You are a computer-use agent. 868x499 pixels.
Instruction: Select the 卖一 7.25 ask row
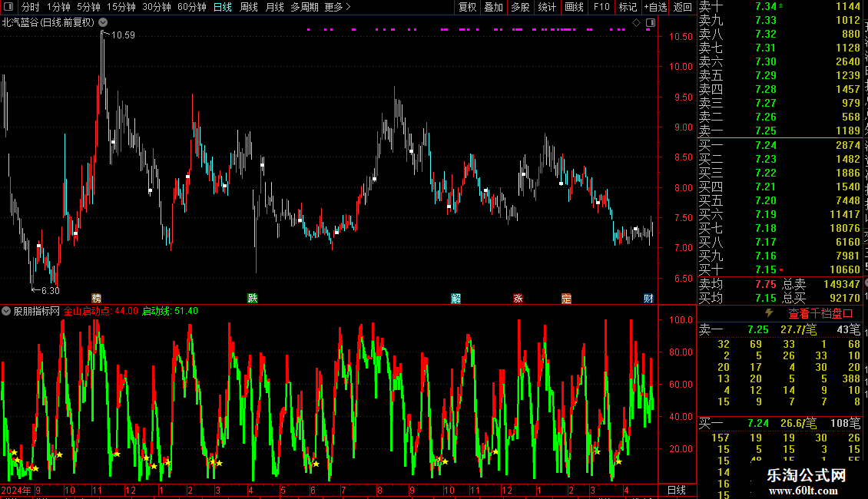pos(780,131)
